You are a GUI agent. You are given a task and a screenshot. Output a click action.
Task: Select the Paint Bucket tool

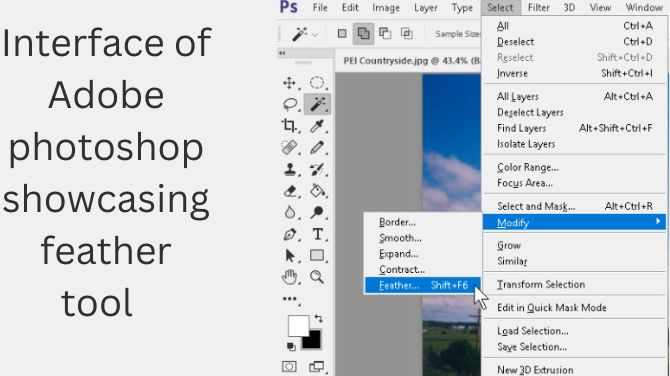[317, 191]
